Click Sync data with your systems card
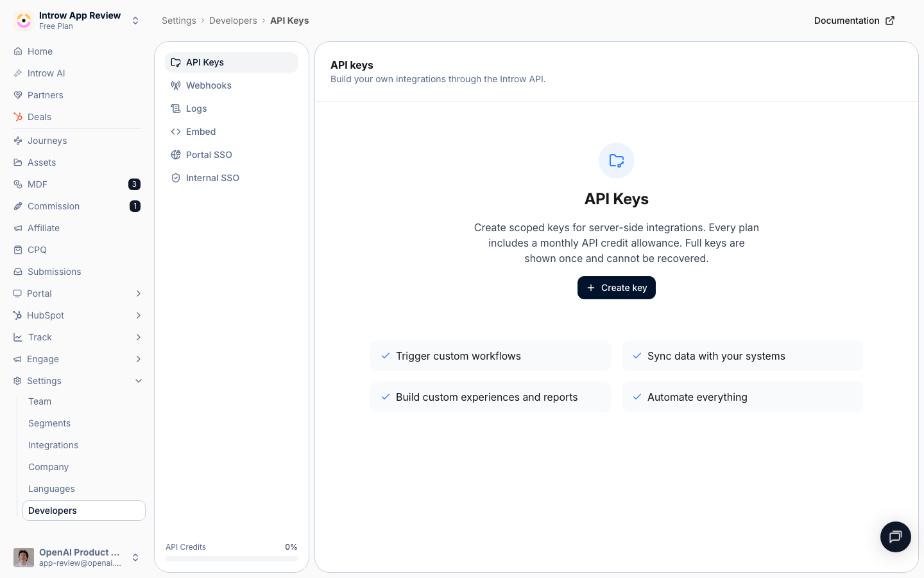924x578 pixels. click(742, 356)
